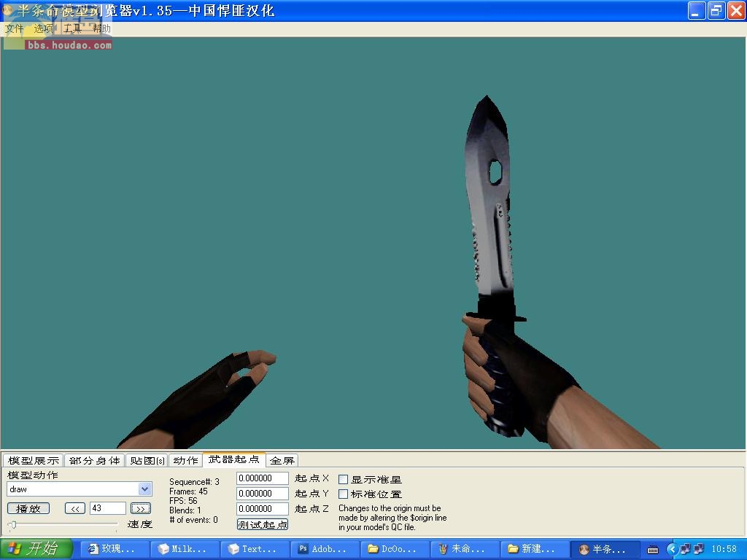Click the 模型动作 label

pyautogui.click(x=33, y=475)
